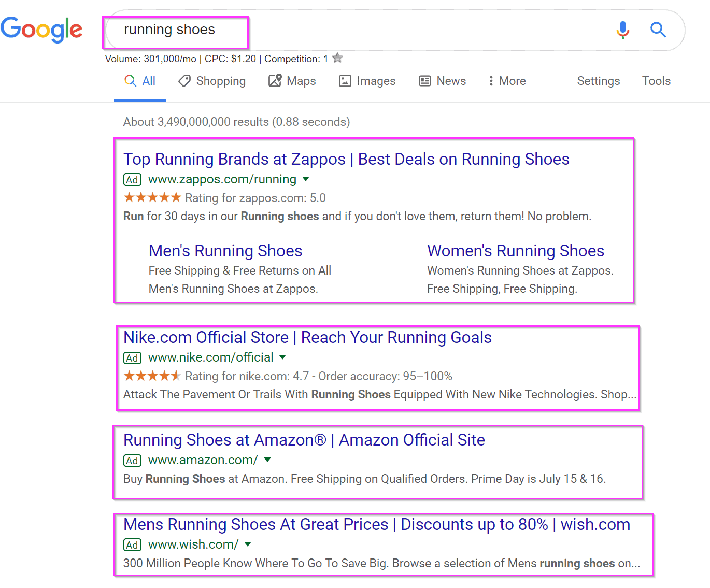The image size is (710, 588).
Task: Click the Ad badge next to amazon.com URL
Action: coord(132,461)
